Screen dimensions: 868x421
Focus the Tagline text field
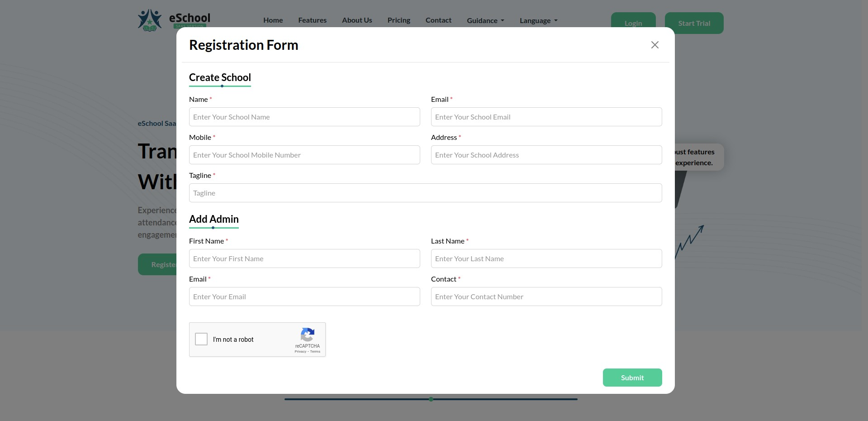(x=425, y=193)
